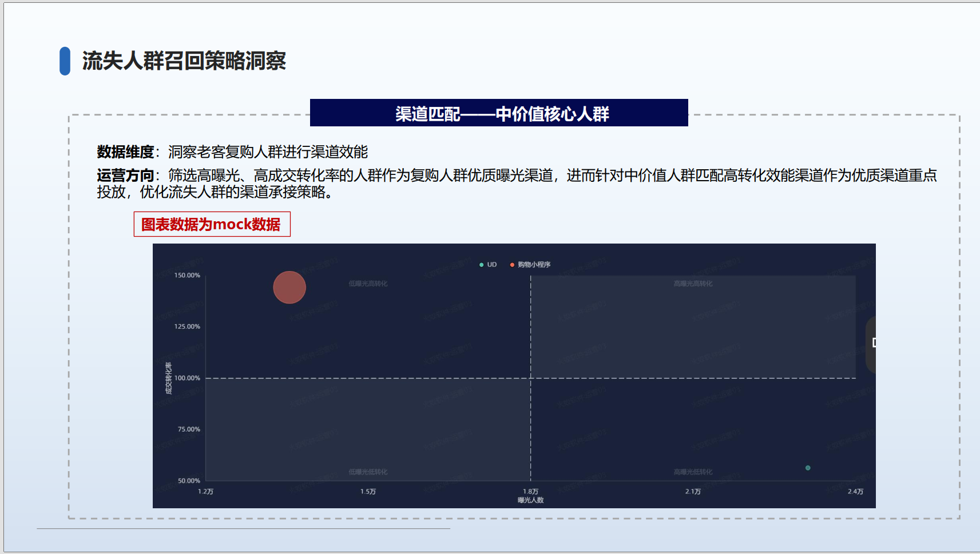Click the 150.00% y-axis tick label

[x=187, y=276]
